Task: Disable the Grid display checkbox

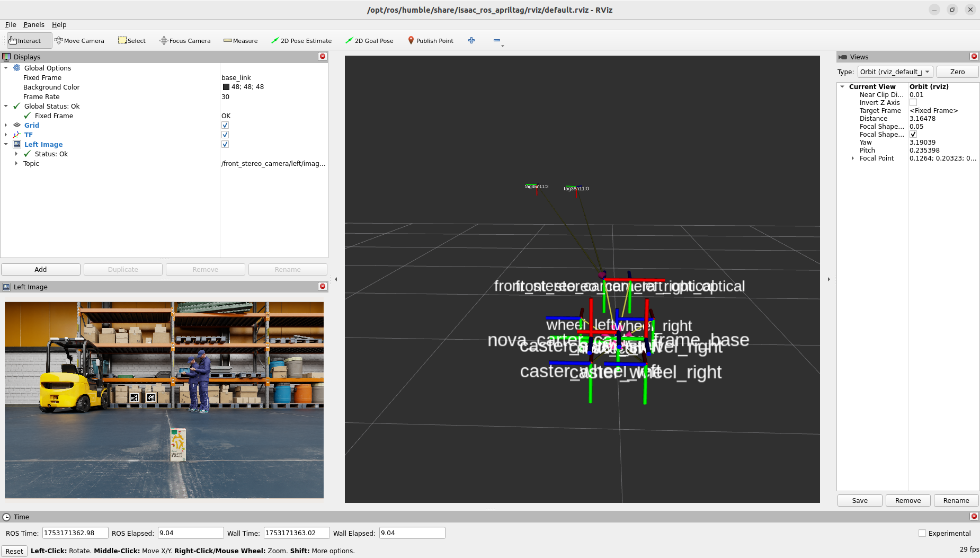Action: pyautogui.click(x=225, y=126)
